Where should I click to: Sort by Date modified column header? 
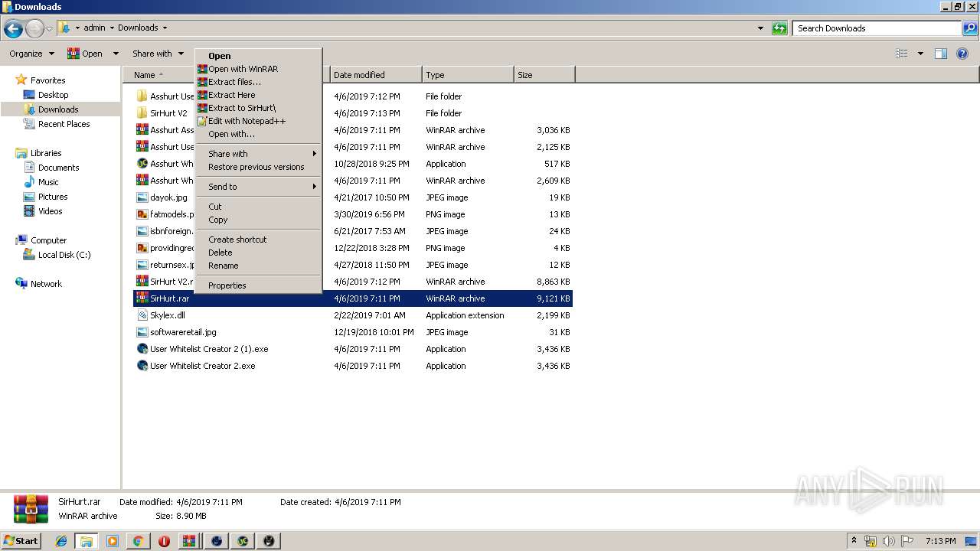[376, 75]
